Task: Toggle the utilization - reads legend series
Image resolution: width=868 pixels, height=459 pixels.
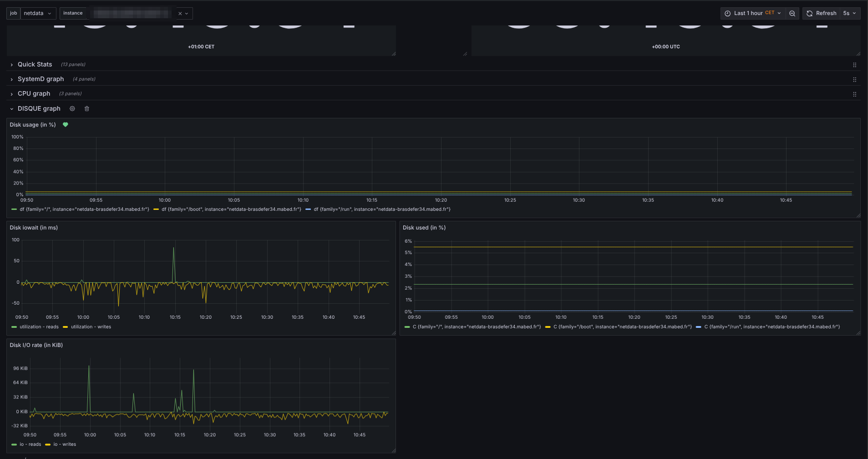Action: pos(39,327)
